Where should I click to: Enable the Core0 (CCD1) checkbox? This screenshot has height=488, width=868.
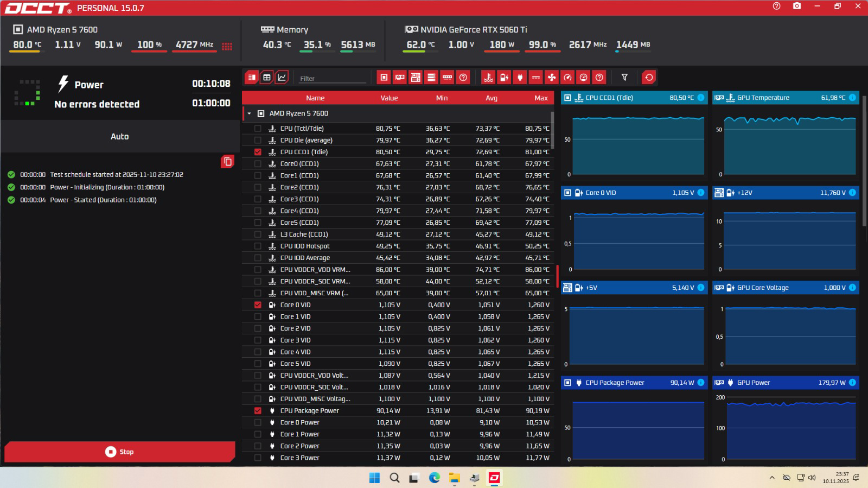coord(258,164)
